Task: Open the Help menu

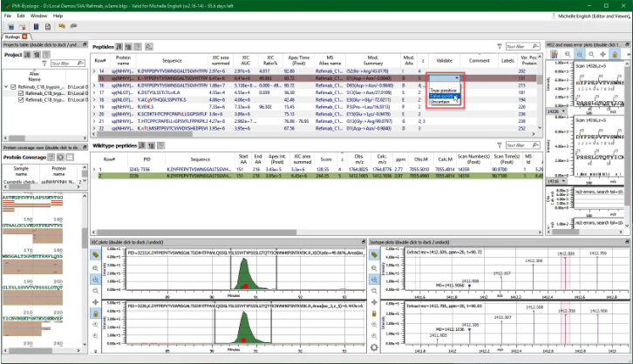Action: (58, 16)
